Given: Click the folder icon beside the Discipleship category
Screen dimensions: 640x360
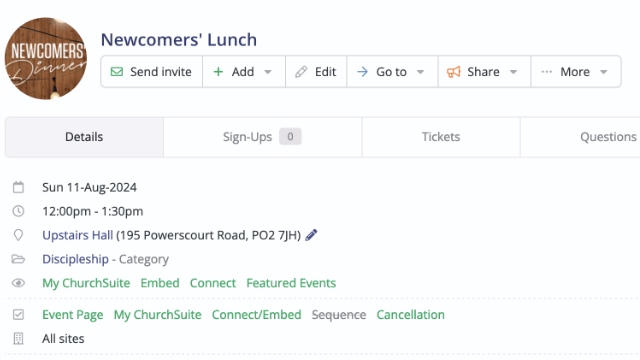Looking at the screenshot, I should (18, 259).
